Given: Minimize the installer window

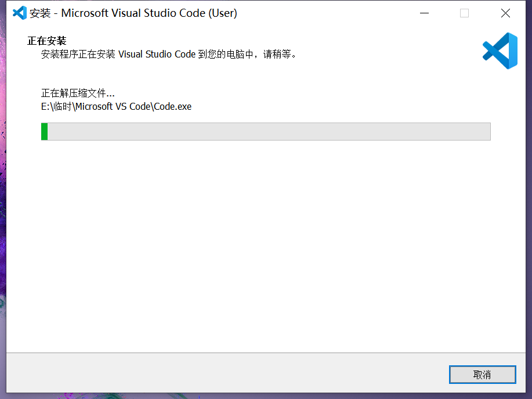Looking at the screenshot, I should 424,13.
